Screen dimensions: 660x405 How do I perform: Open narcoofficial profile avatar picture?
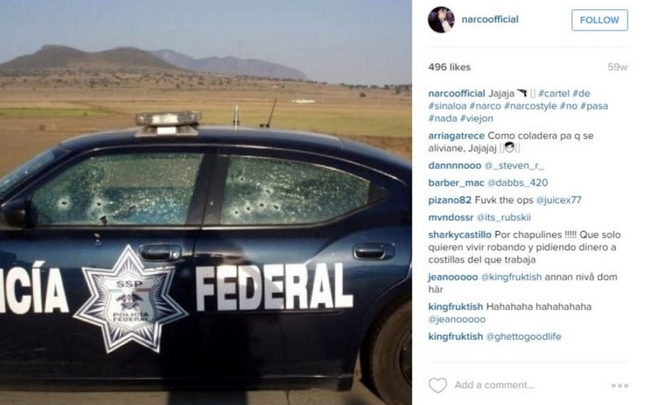[x=441, y=19]
